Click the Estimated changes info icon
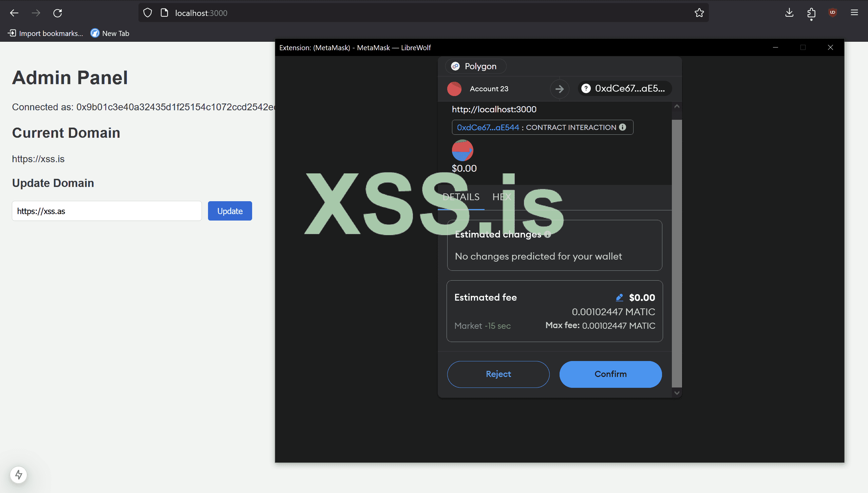 click(x=547, y=234)
